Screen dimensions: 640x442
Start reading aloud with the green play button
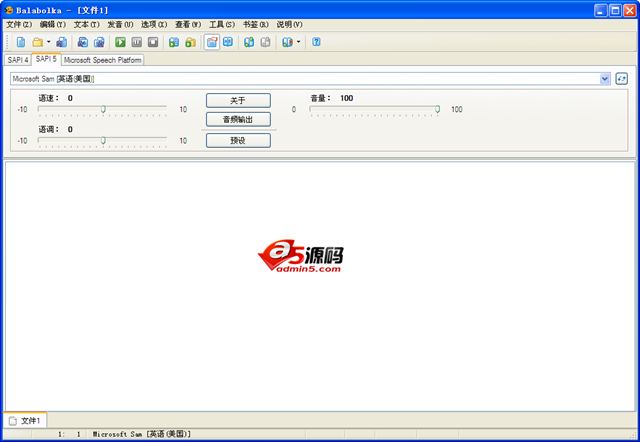120,42
